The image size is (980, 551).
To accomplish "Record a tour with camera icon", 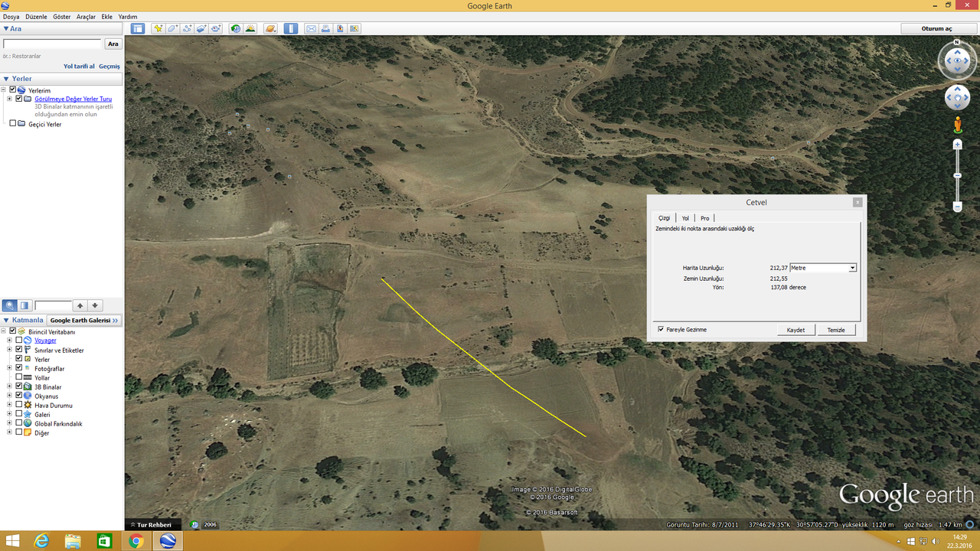I will click(217, 28).
